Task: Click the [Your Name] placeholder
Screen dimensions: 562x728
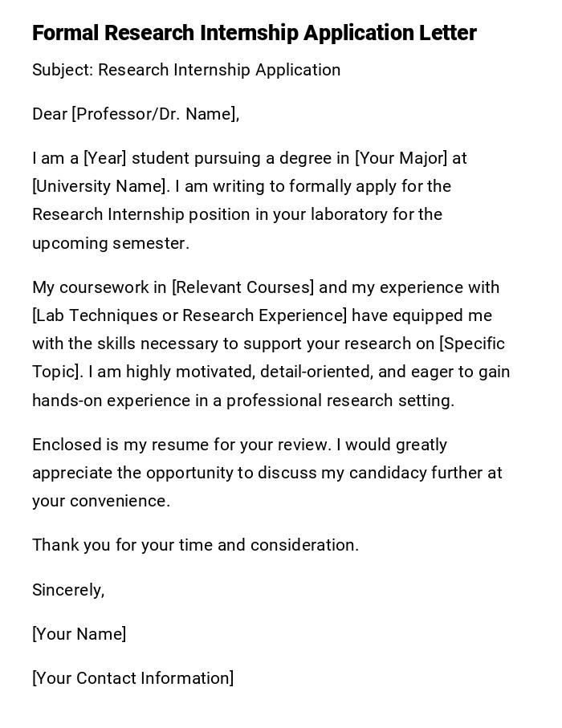Action: (79, 634)
